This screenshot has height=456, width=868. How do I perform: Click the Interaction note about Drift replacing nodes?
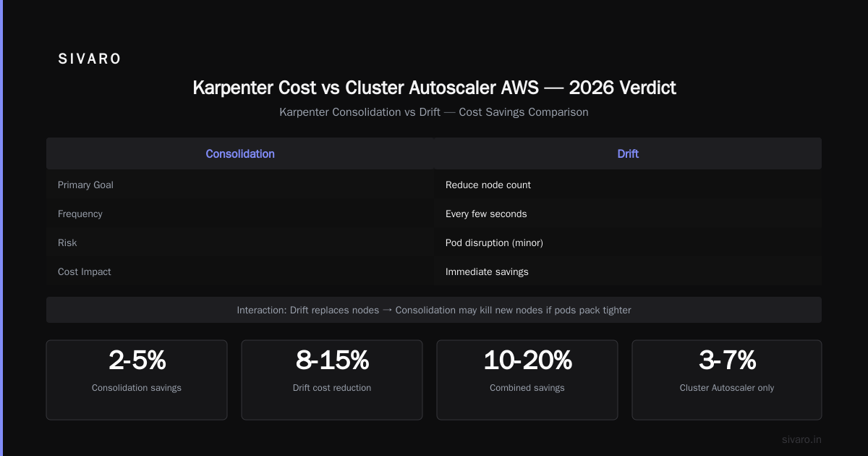[x=434, y=310]
